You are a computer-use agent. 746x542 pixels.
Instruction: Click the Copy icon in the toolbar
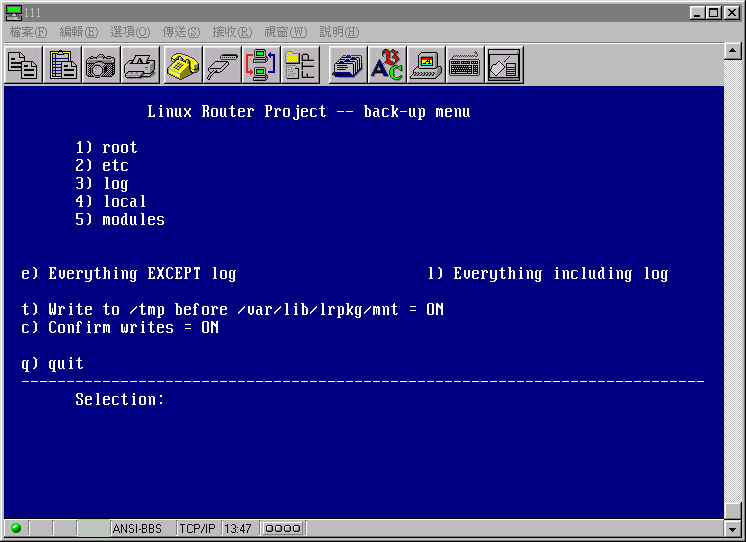click(x=23, y=65)
